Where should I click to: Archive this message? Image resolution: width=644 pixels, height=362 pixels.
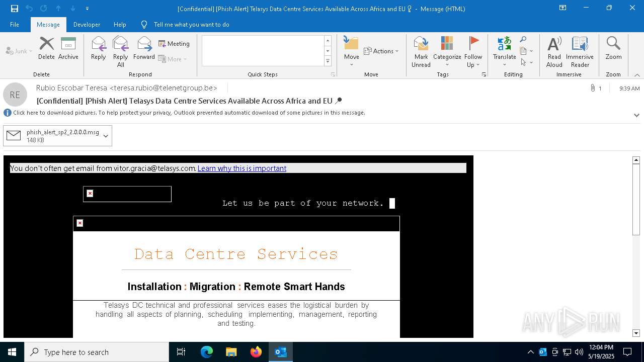click(68, 48)
